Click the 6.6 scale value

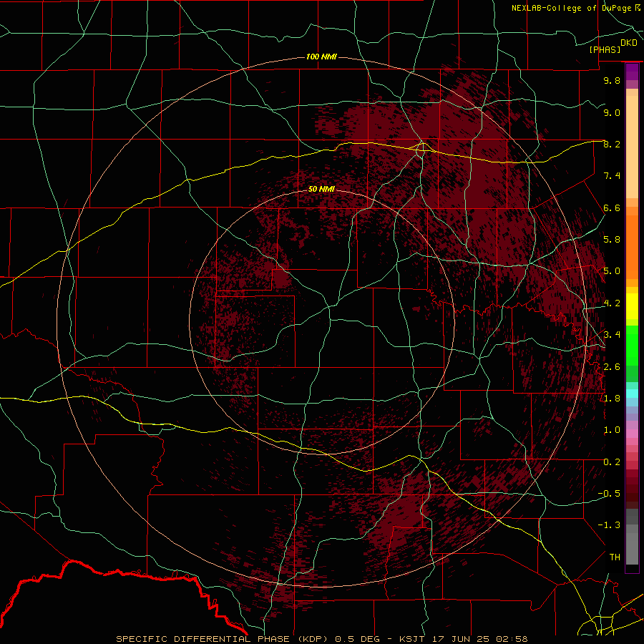[x=612, y=208]
